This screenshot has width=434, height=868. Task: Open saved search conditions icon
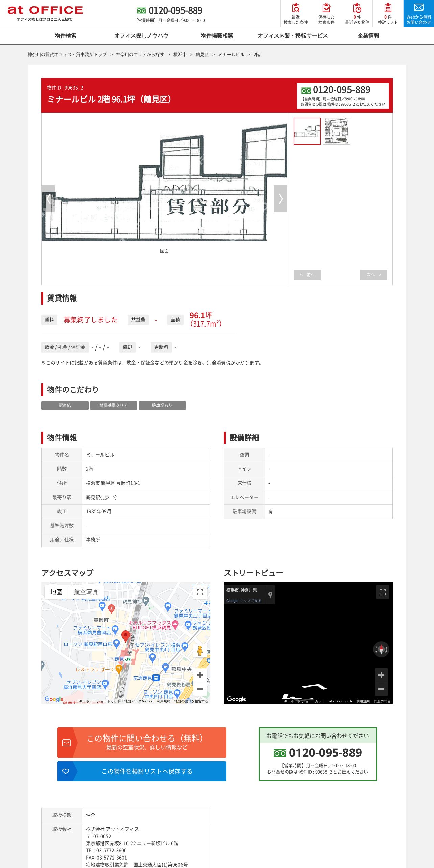(326, 14)
